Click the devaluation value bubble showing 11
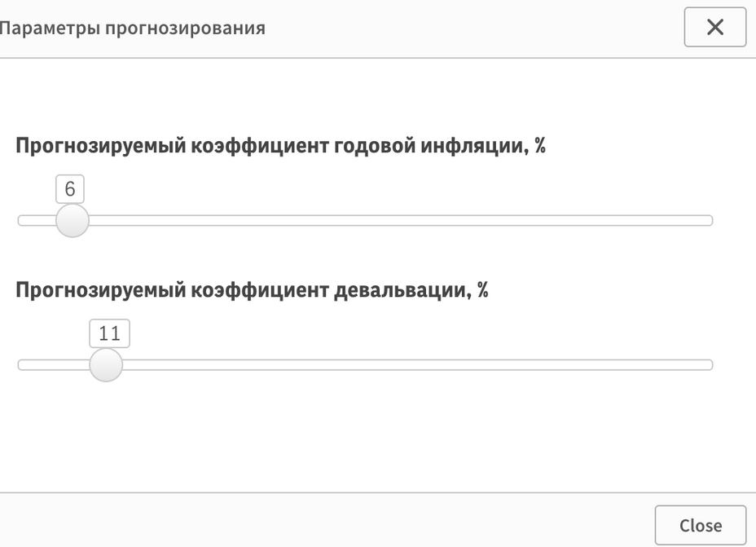Screen dimensions: 756x547 (x=109, y=333)
